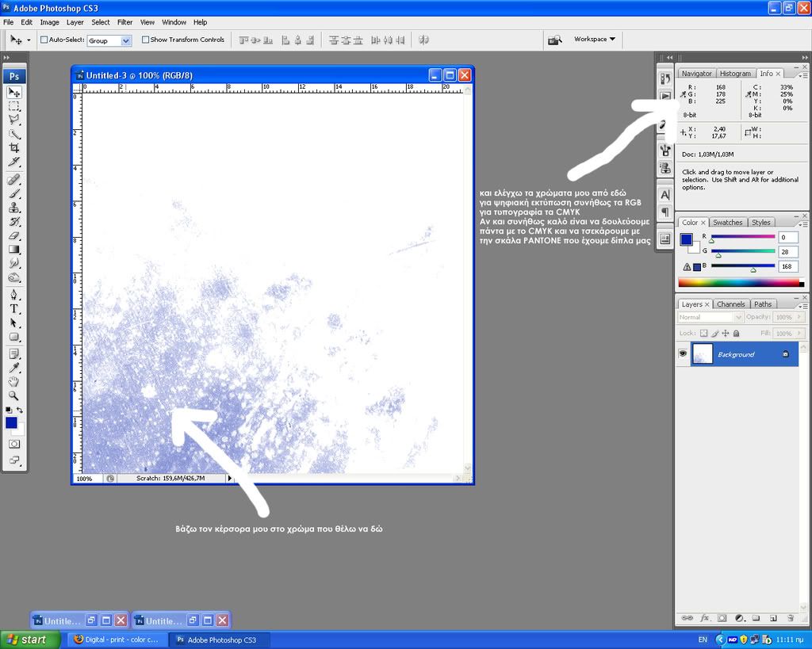Select the Rectangular Marquee tool
This screenshot has height=649, width=812.
pos(14,106)
